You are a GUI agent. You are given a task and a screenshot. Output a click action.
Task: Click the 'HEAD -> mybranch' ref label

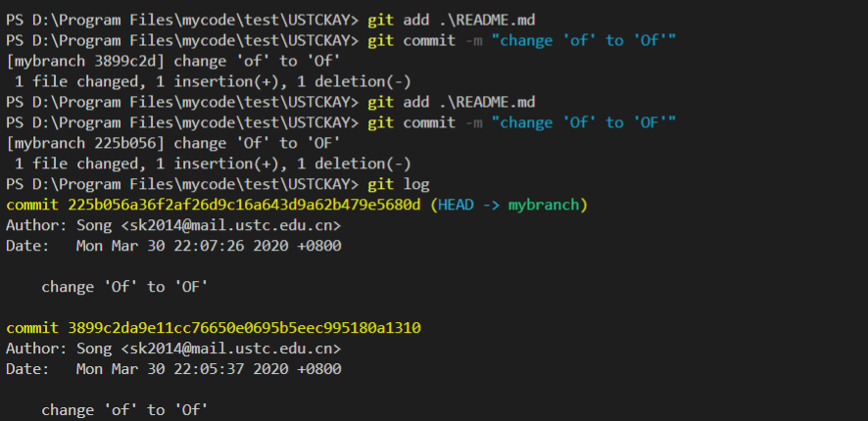pyautogui.click(x=508, y=206)
